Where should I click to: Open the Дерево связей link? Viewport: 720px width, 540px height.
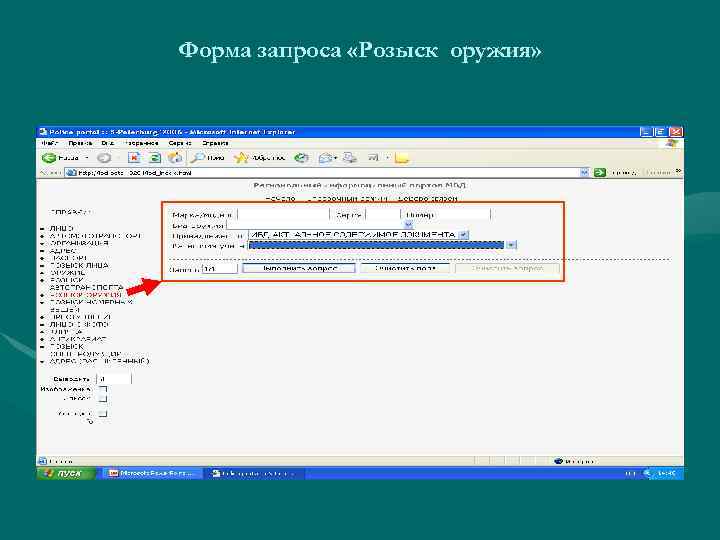(x=427, y=199)
